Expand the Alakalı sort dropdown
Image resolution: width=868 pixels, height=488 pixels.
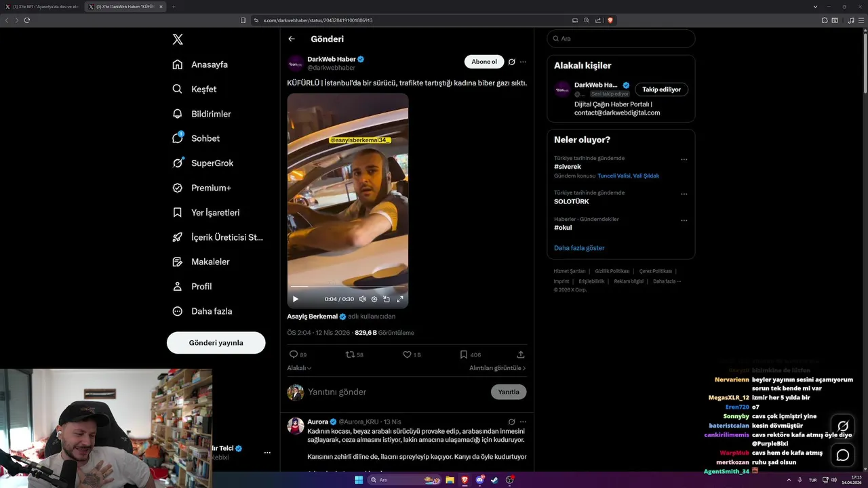[299, 368]
